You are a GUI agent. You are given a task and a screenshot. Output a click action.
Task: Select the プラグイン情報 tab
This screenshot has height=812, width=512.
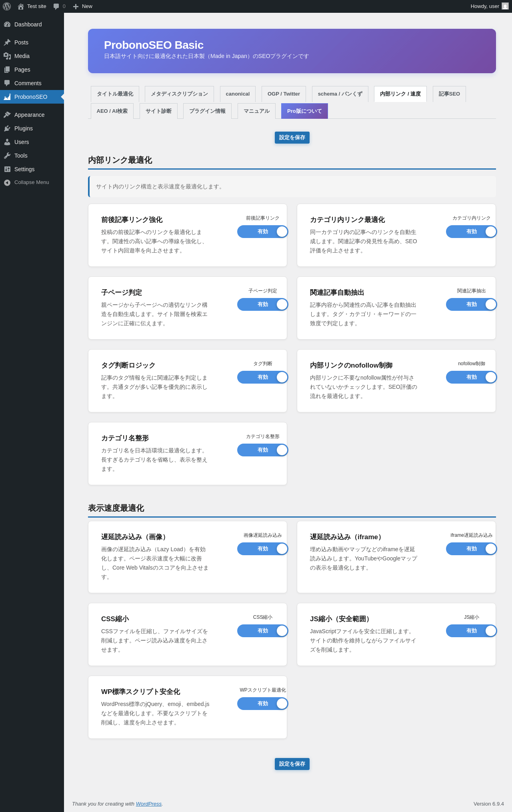(x=207, y=111)
